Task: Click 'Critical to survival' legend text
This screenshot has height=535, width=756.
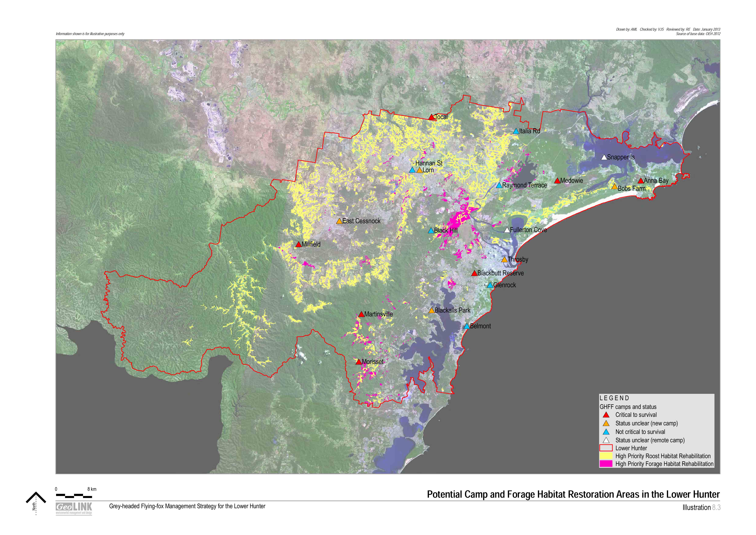Action: (x=636, y=415)
